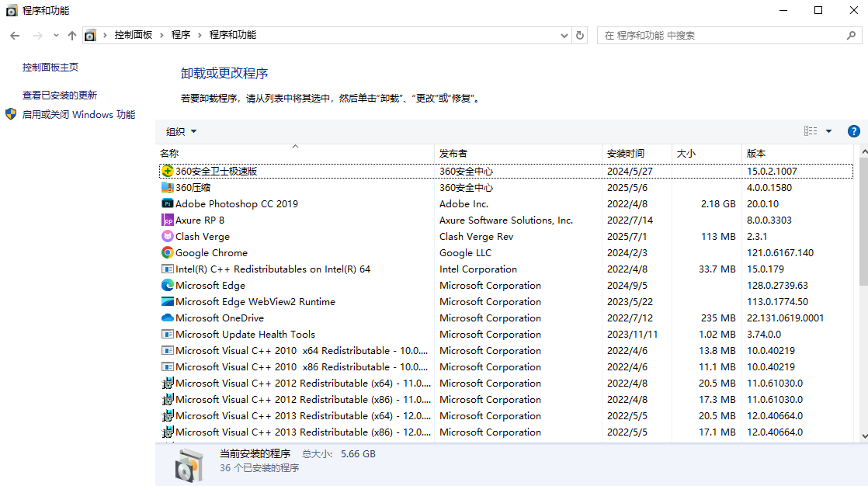Image resolution: width=868 pixels, height=486 pixels.
Task: Open the help question mark icon
Action: (853, 131)
